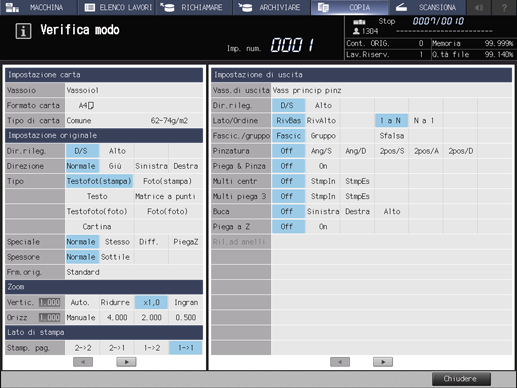Switch to ELENCO LAVORI tab
This screenshot has height=388, width=517.
(116, 7)
